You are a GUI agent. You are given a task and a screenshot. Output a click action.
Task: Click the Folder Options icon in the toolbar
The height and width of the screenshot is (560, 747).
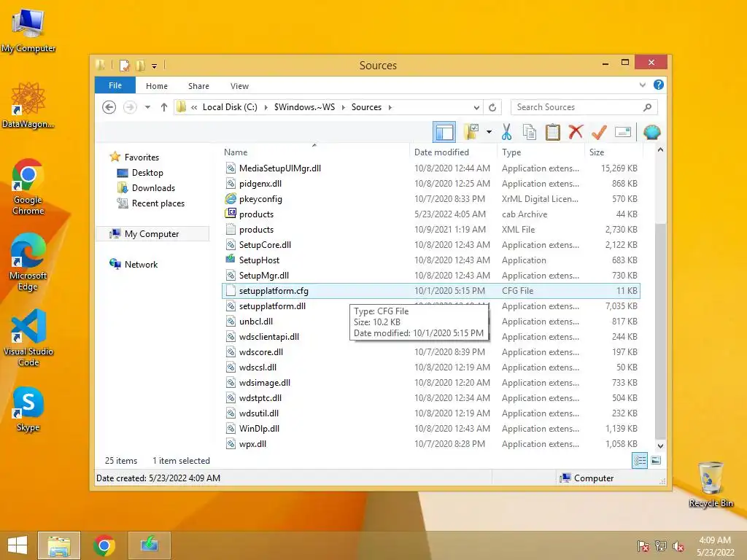[471, 132]
